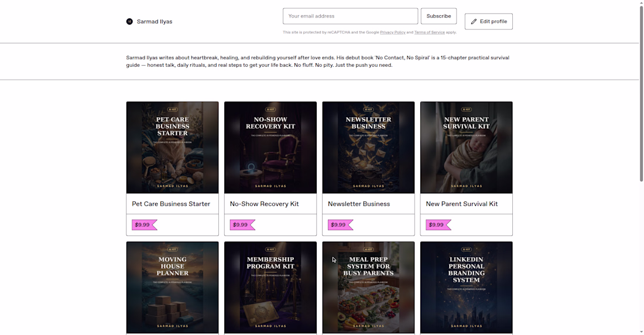This screenshot has width=644, height=335.
Task: Click the scrollbar up arrow at top
Action: pyautogui.click(x=641, y=2)
